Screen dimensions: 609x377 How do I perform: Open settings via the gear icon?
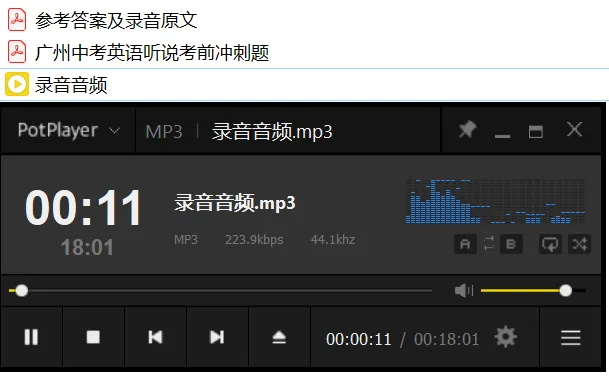click(x=506, y=337)
